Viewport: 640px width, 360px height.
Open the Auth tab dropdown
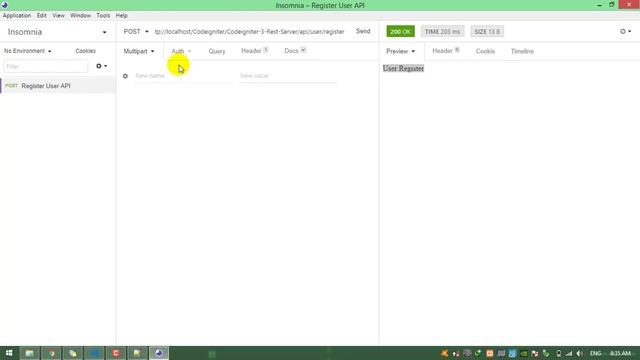click(181, 51)
